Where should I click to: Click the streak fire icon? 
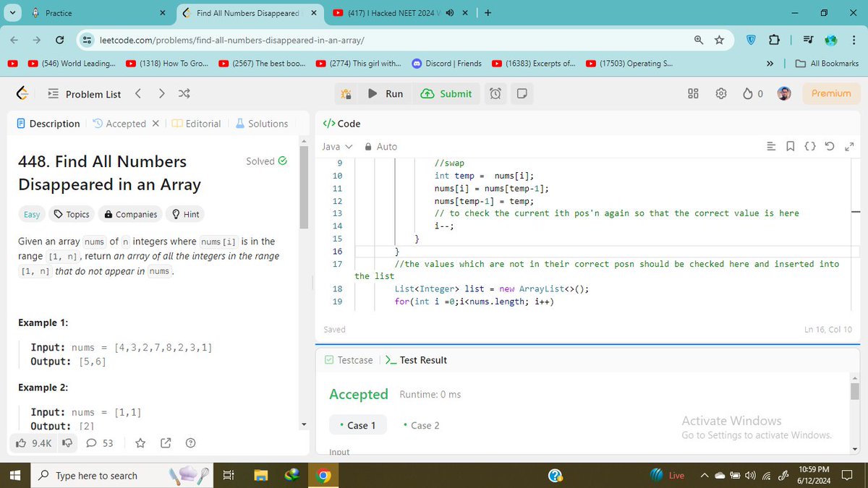[x=748, y=94]
